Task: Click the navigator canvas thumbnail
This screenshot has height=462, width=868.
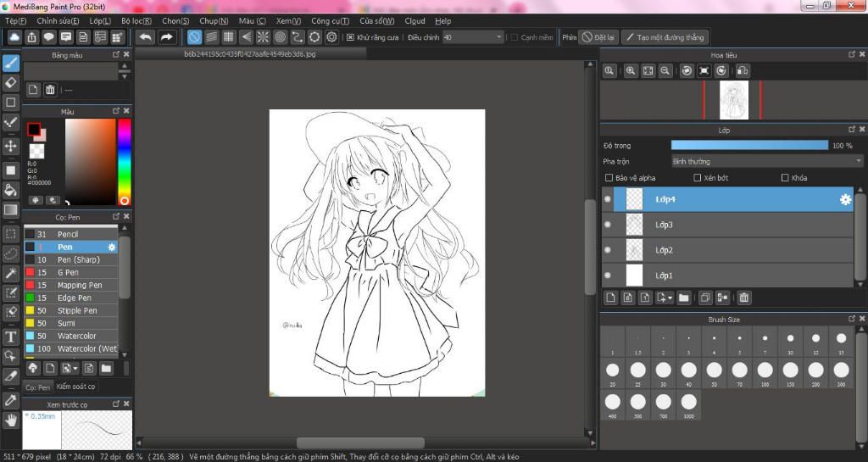Action: (x=734, y=100)
